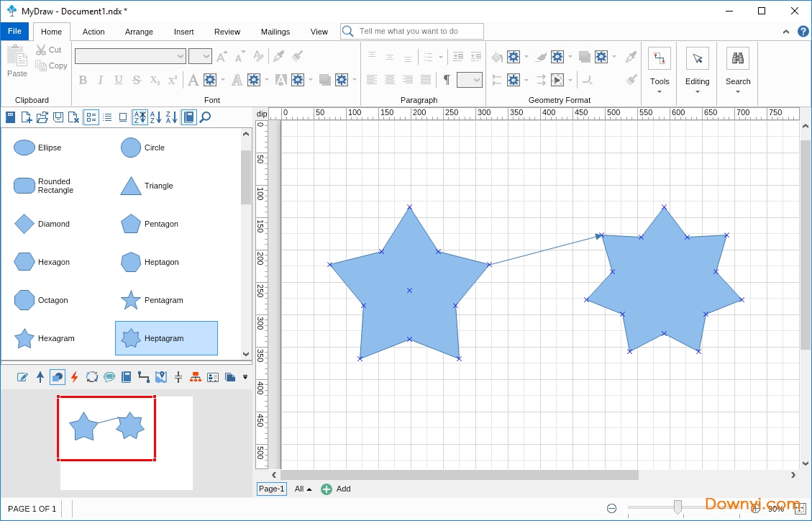Image resolution: width=812 pixels, height=521 pixels.
Task: Switch library to icons and labels view
Action: (91, 117)
